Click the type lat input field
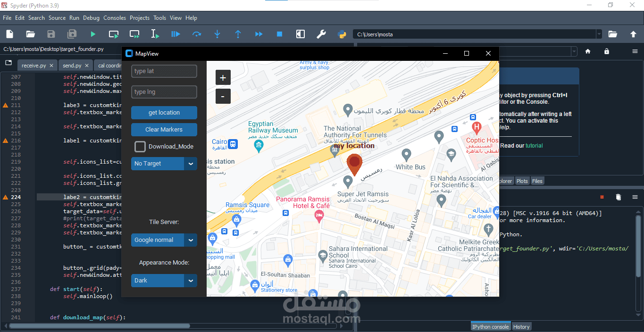 [164, 71]
